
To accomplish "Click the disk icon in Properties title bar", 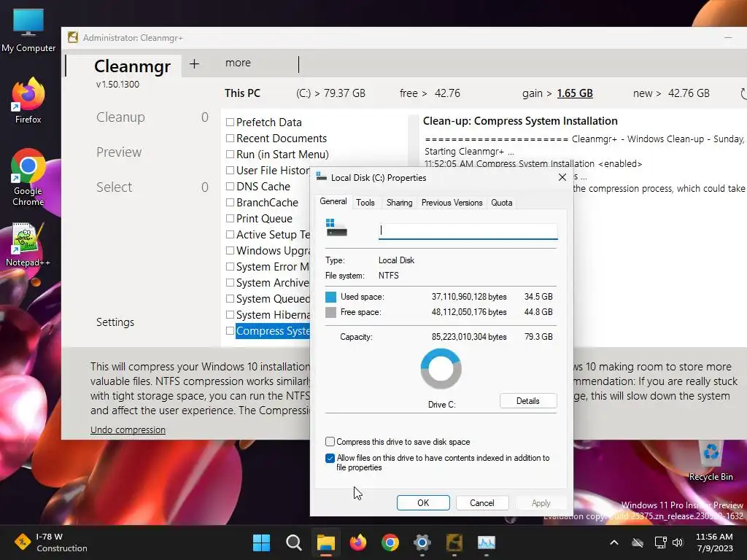I will coord(321,177).
